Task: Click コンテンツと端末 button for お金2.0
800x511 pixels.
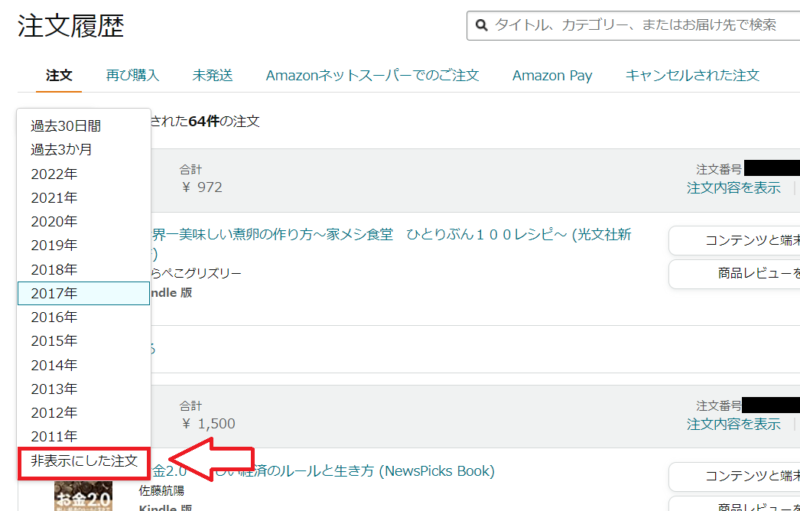Action: point(734,476)
